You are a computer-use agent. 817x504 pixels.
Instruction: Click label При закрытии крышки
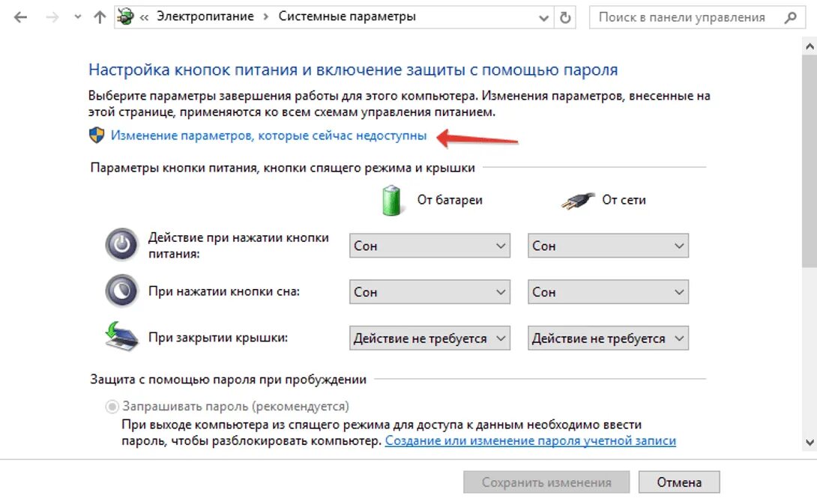tap(218, 338)
